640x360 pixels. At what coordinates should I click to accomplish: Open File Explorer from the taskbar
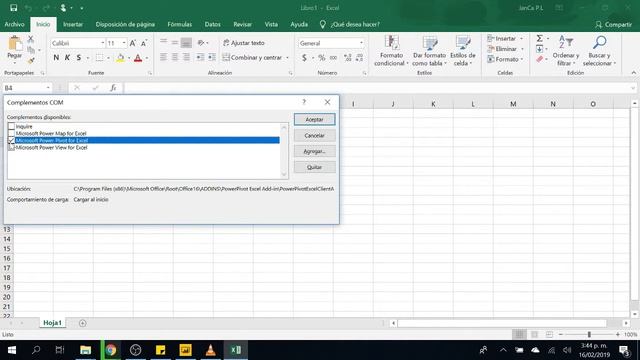(x=85, y=350)
